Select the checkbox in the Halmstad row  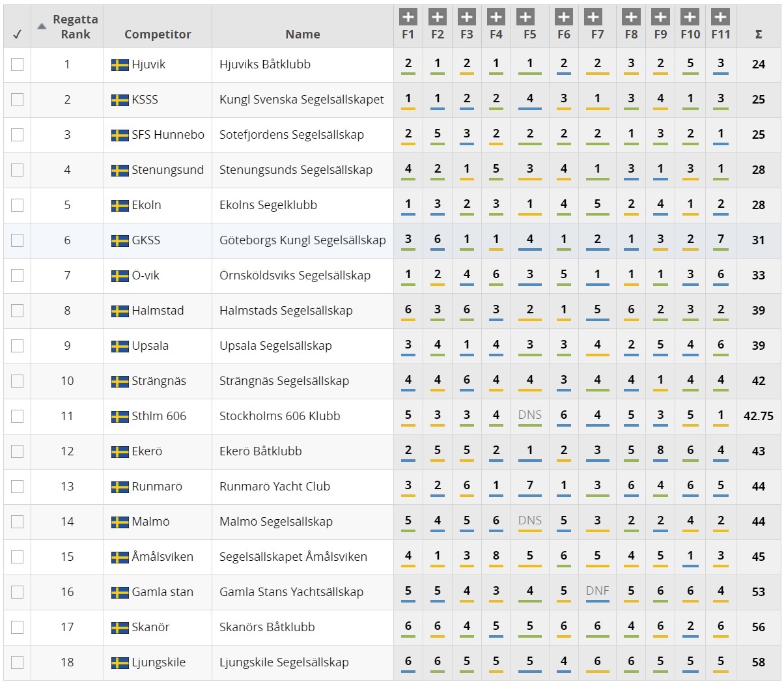[x=17, y=311]
